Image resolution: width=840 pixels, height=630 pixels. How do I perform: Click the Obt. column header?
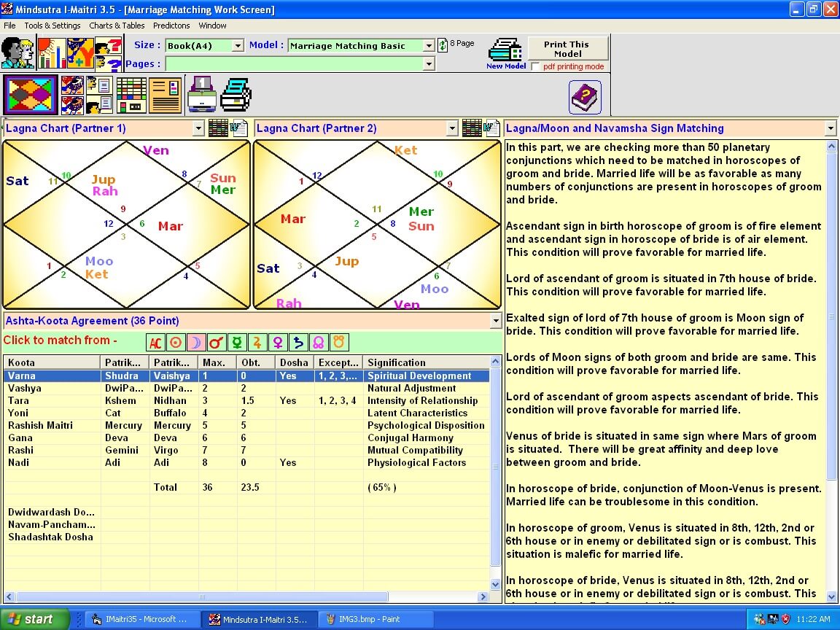(x=255, y=362)
